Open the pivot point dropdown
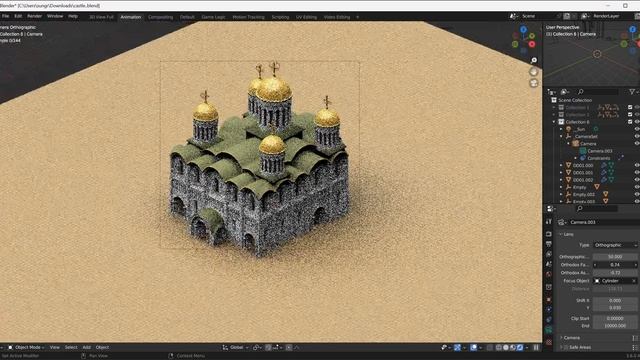Image resolution: width=640 pixels, height=360 pixels. click(x=257, y=347)
